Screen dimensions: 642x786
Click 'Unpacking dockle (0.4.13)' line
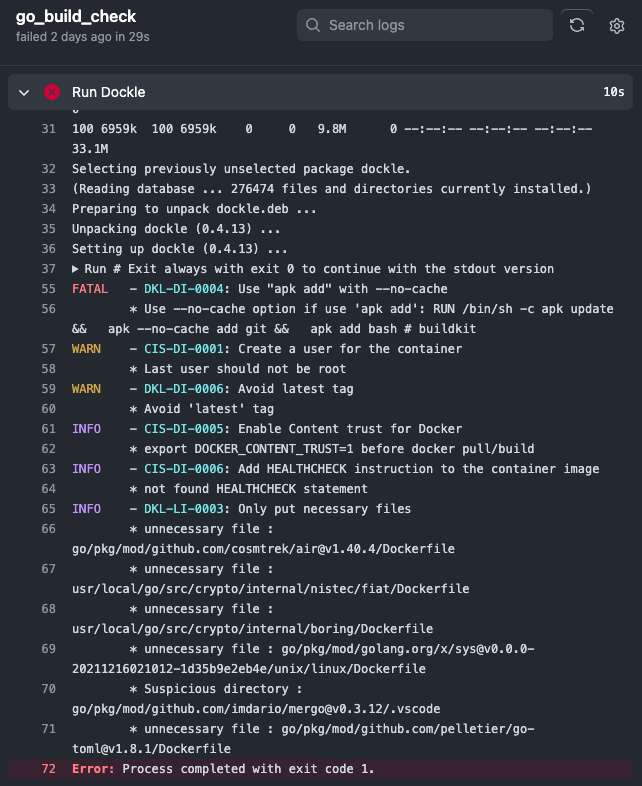pyautogui.click(x=176, y=229)
